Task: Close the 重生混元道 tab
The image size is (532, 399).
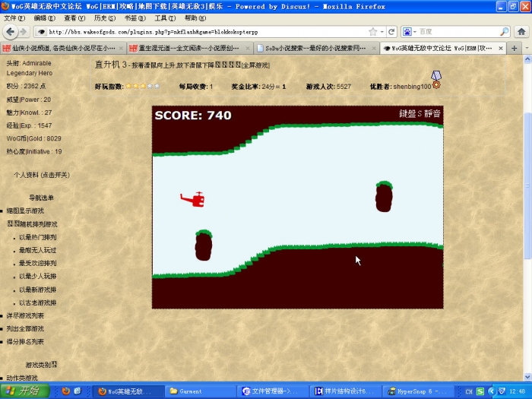Action: pyautogui.click(x=247, y=49)
